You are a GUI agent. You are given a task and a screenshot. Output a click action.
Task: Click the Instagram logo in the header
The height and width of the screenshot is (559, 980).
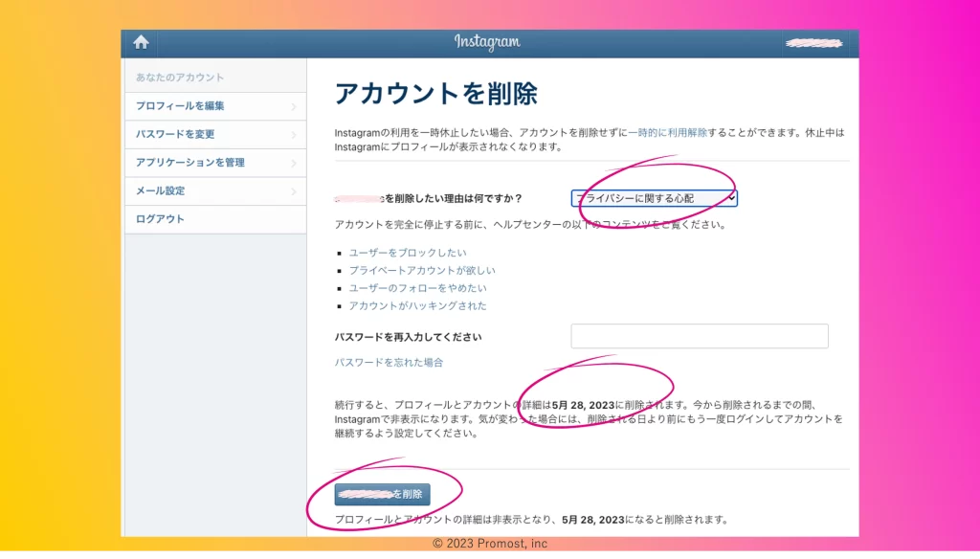pyautogui.click(x=487, y=42)
